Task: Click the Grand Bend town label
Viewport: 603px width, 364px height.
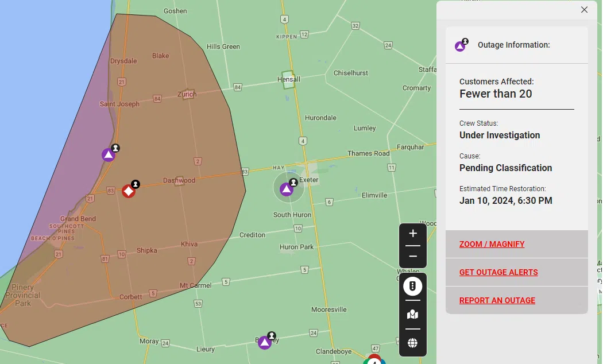Action: (x=78, y=219)
